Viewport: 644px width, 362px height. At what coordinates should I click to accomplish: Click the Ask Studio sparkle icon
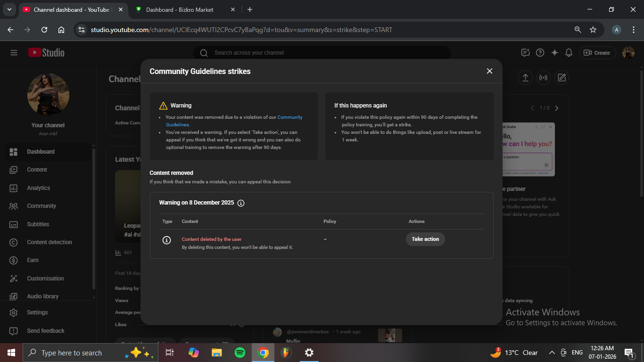point(554,53)
